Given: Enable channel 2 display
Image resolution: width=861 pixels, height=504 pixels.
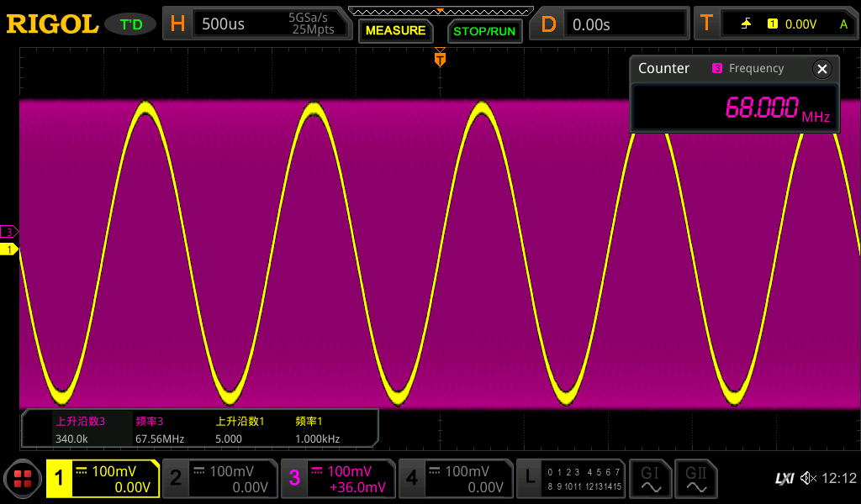Looking at the screenshot, I should click(x=219, y=478).
